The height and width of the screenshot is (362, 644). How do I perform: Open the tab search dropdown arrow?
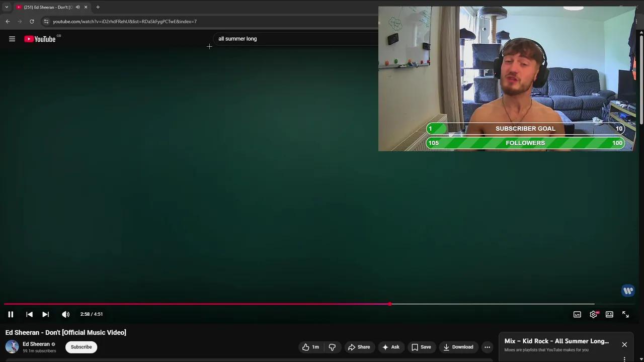tap(7, 7)
